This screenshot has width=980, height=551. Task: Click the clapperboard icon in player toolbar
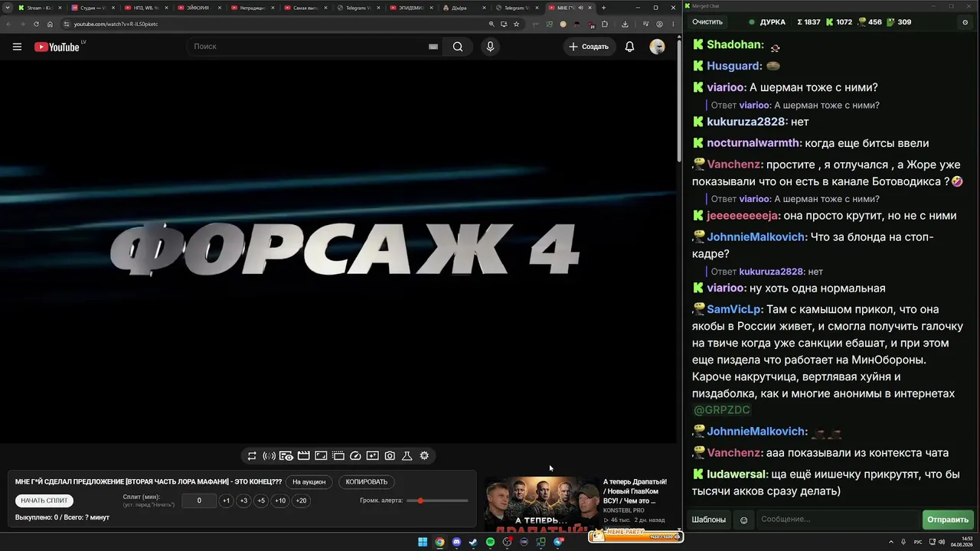pos(303,456)
